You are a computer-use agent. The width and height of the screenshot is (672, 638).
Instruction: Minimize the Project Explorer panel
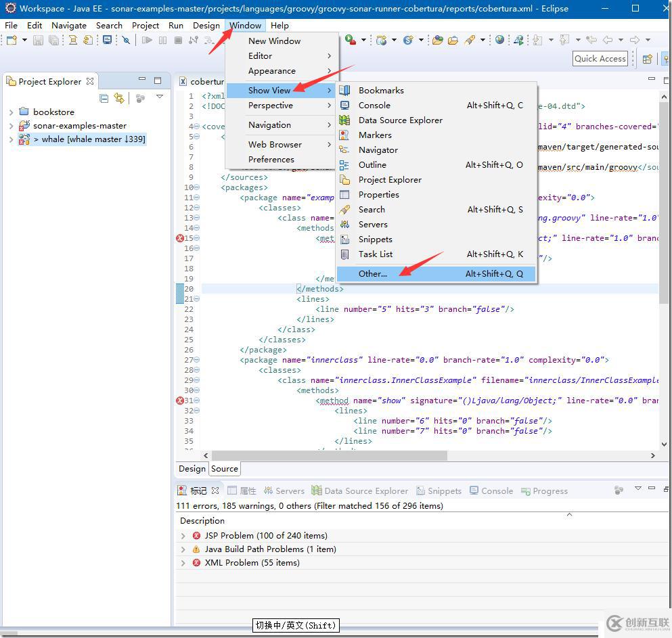tap(142, 79)
